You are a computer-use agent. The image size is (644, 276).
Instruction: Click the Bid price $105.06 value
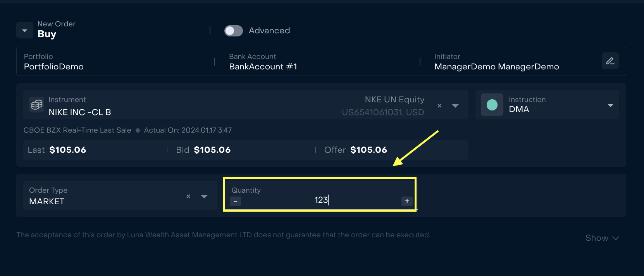212,150
